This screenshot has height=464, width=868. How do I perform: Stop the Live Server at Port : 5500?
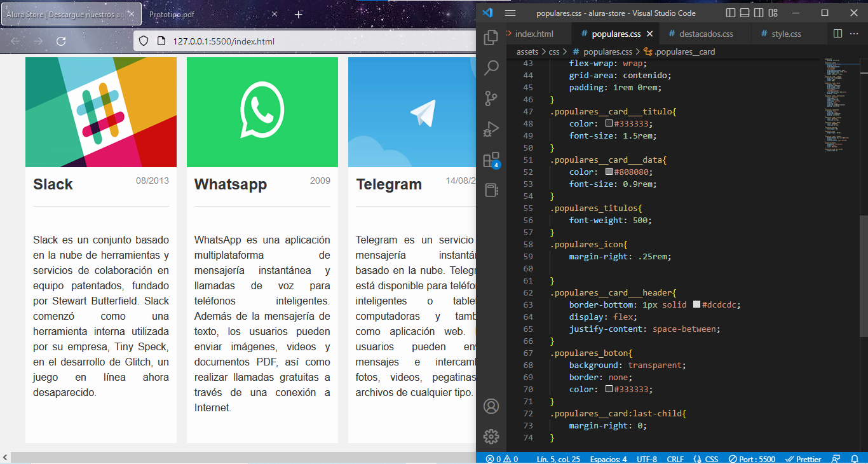point(752,459)
